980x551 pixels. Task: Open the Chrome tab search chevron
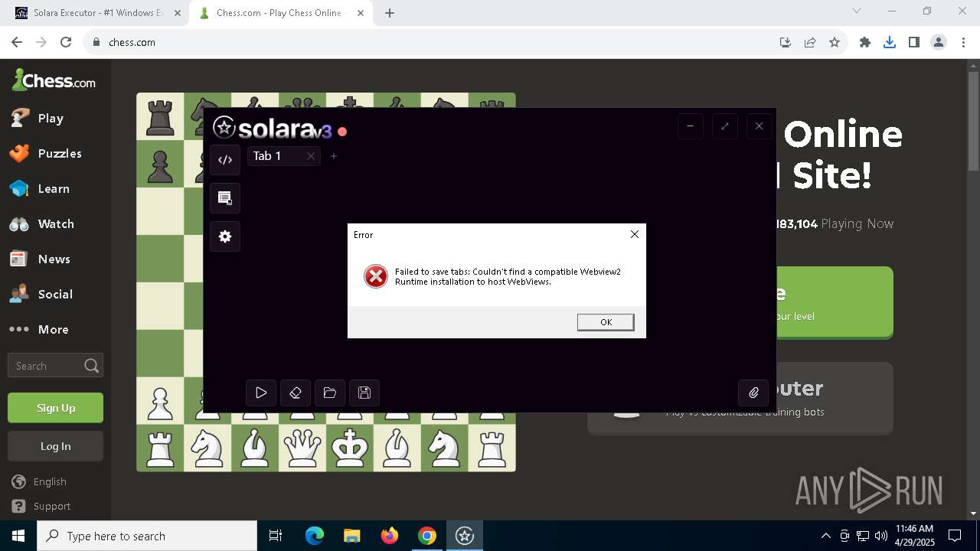[x=857, y=11]
